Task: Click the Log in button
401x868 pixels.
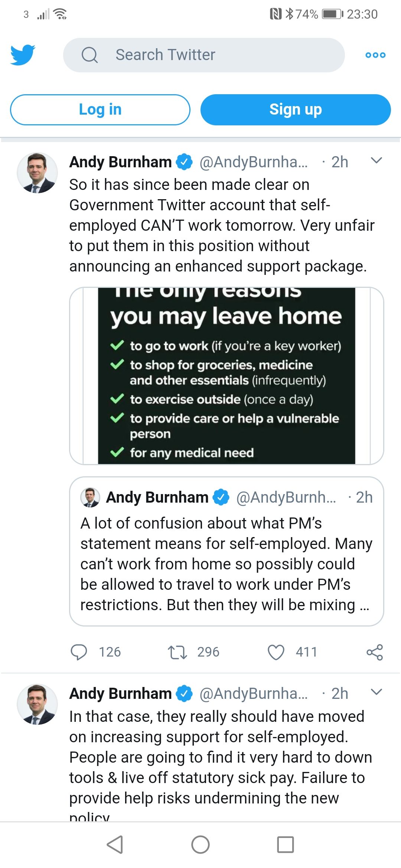Action: click(100, 110)
